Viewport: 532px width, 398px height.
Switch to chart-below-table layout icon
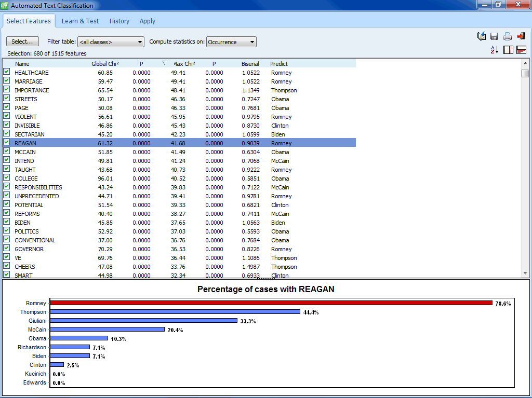521,50
